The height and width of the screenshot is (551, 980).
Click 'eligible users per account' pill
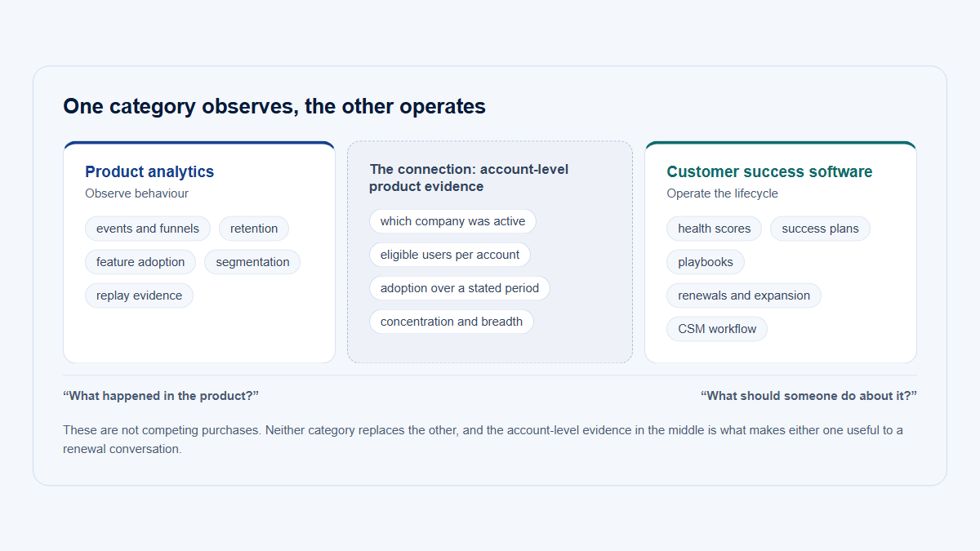pyautogui.click(x=450, y=255)
